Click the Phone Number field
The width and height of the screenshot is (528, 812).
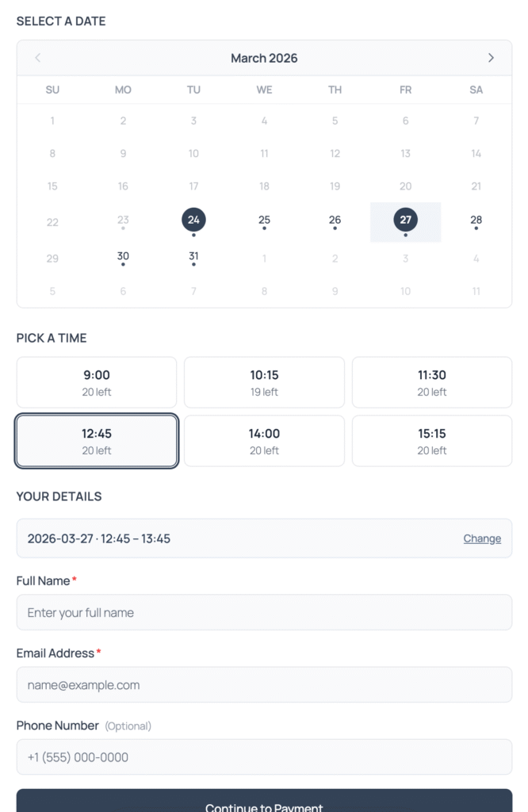[x=264, y=756]
